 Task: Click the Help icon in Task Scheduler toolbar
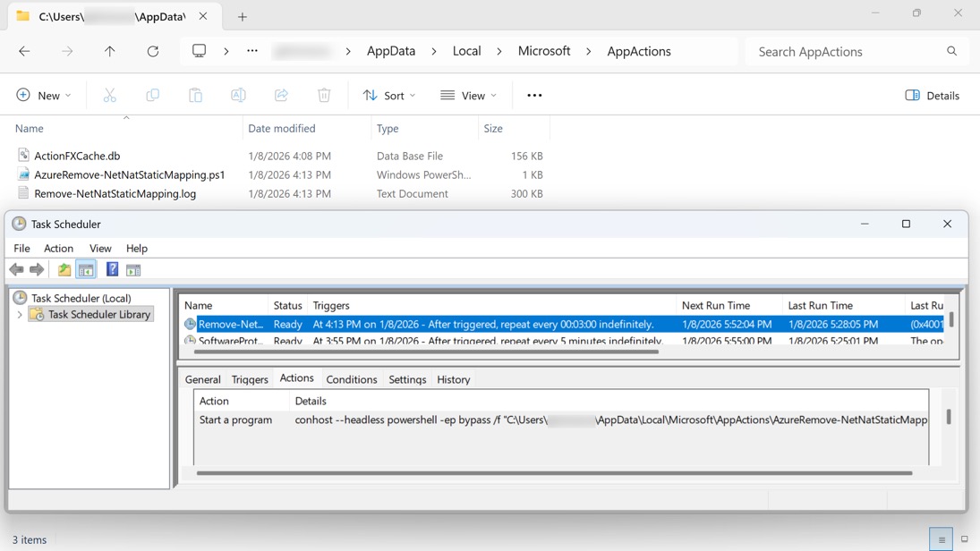(x=112, y=269)
